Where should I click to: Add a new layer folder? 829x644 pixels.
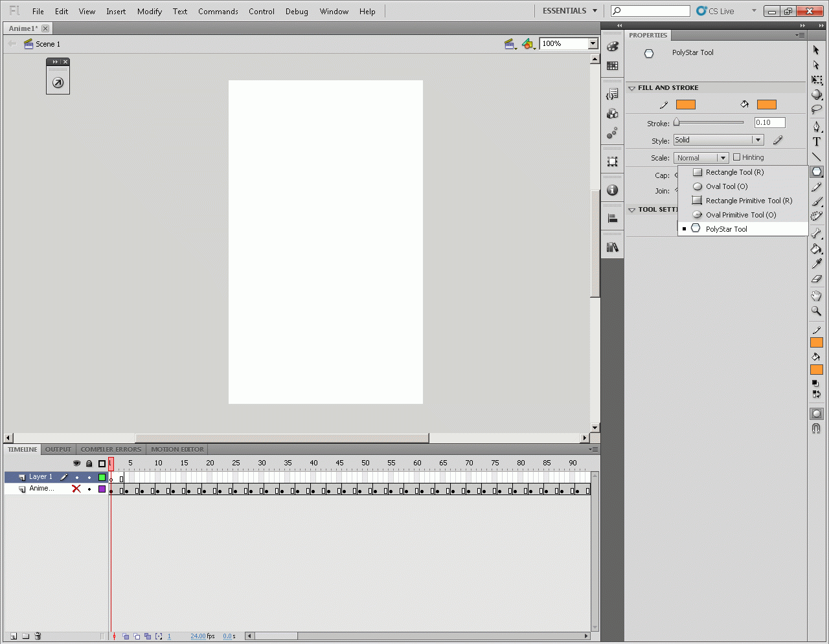(x=26, y=636)
